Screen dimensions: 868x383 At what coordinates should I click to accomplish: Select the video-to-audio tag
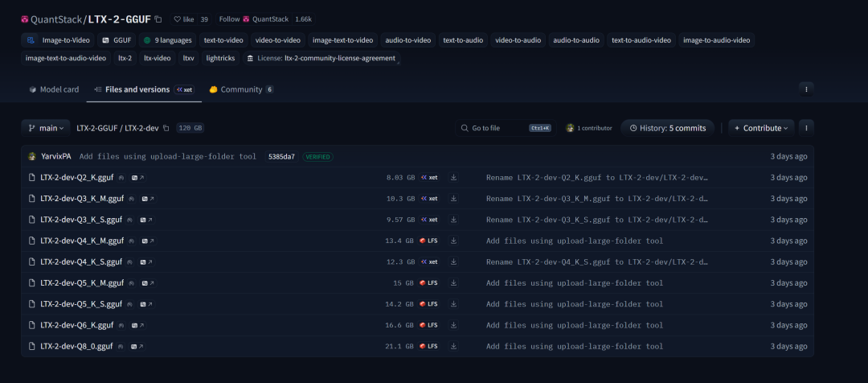pyautogui.click(x=518, y=40)
